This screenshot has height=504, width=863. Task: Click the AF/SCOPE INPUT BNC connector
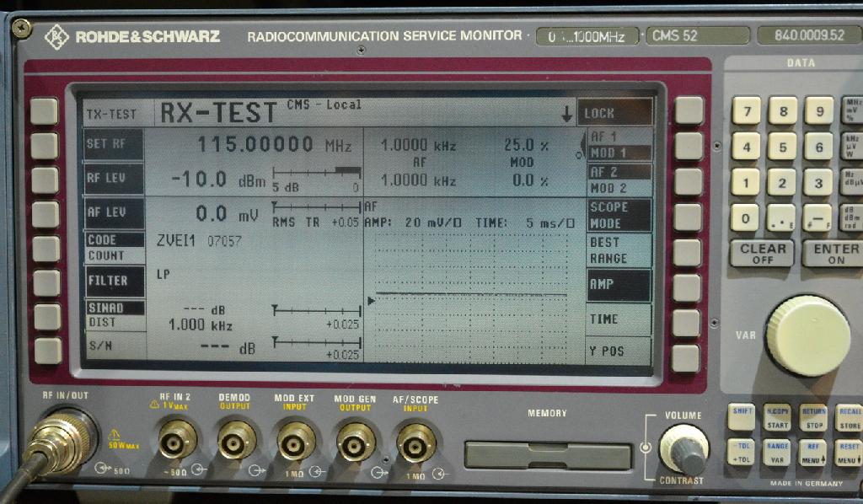pos(416,443)
